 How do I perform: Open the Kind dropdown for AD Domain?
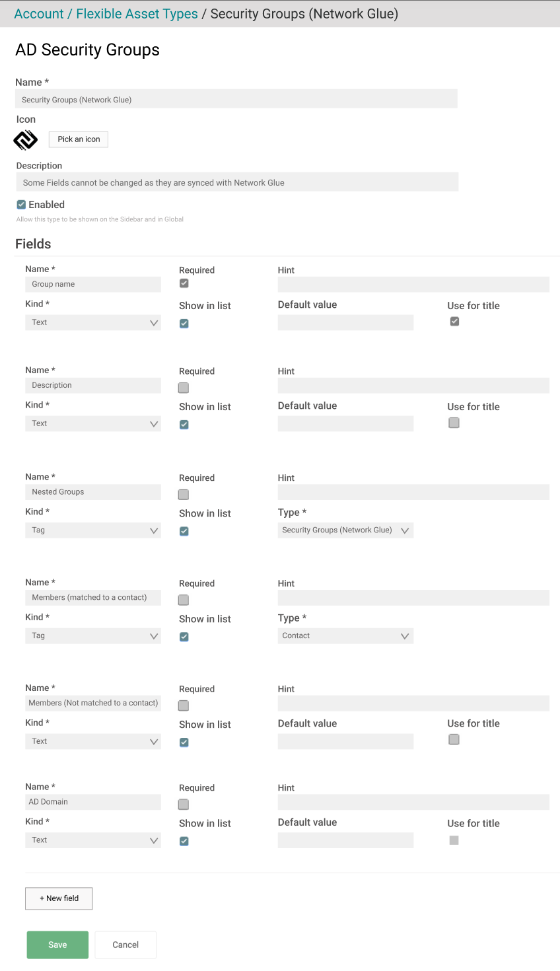pos(92,840)
